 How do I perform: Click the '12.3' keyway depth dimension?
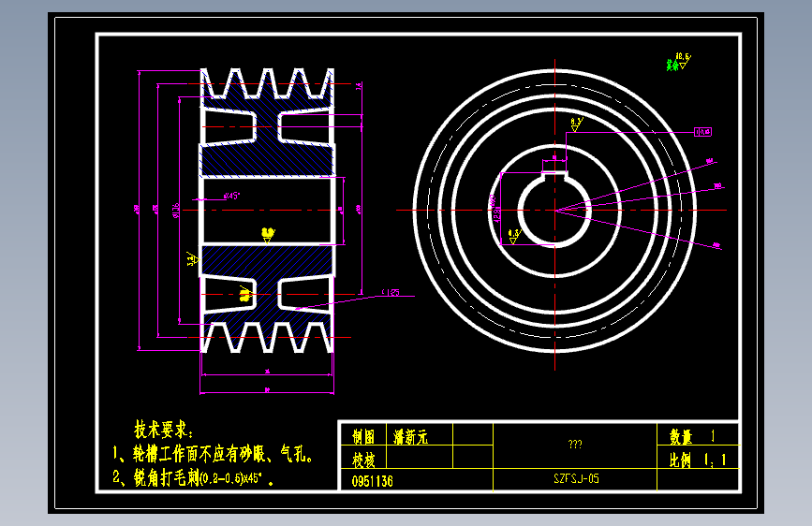(496, 215)
